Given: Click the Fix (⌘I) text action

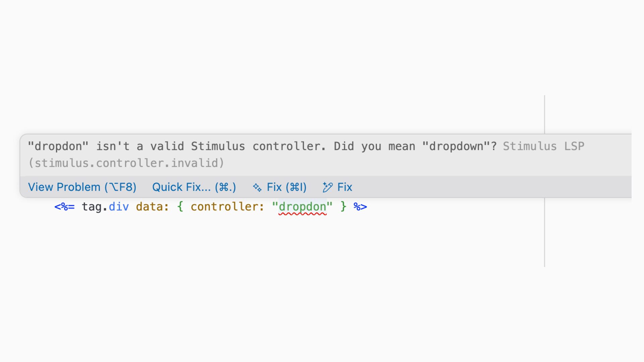Looking at the screenshot, I should 286,187.
